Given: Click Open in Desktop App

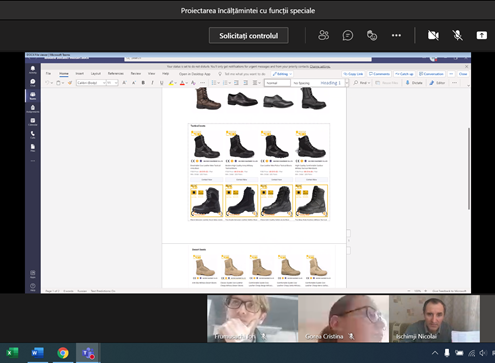Looking at the screenshot, I should tap(195, 74).
